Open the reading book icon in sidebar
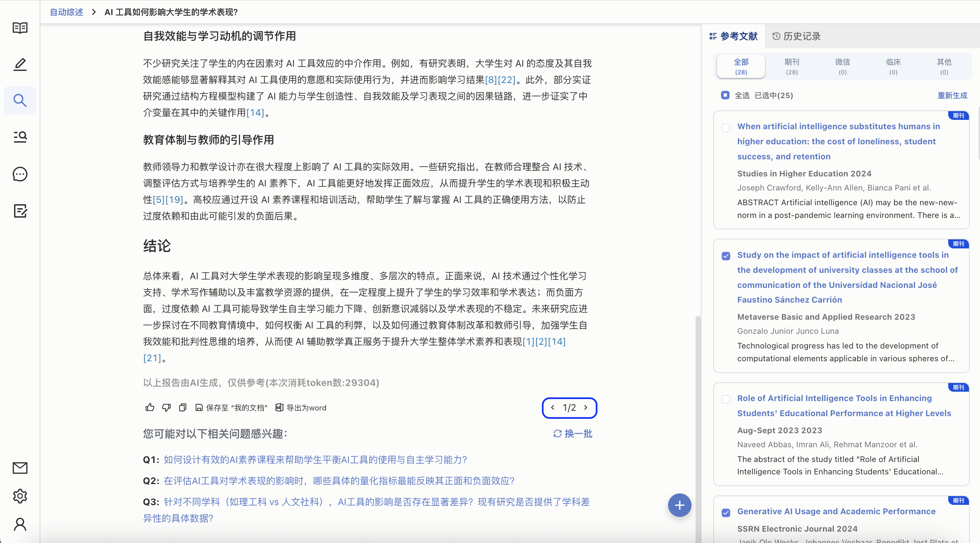The width and height of the screenshot is (980, 543). (20, 28)
